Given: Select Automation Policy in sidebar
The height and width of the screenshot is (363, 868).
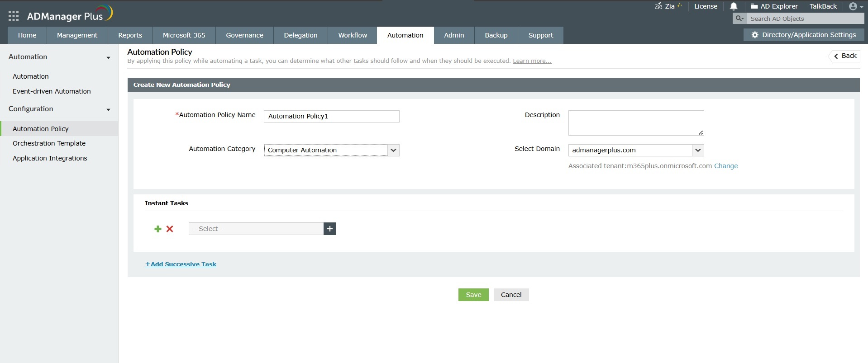Looking at the screenshot, I should (59, 129).
